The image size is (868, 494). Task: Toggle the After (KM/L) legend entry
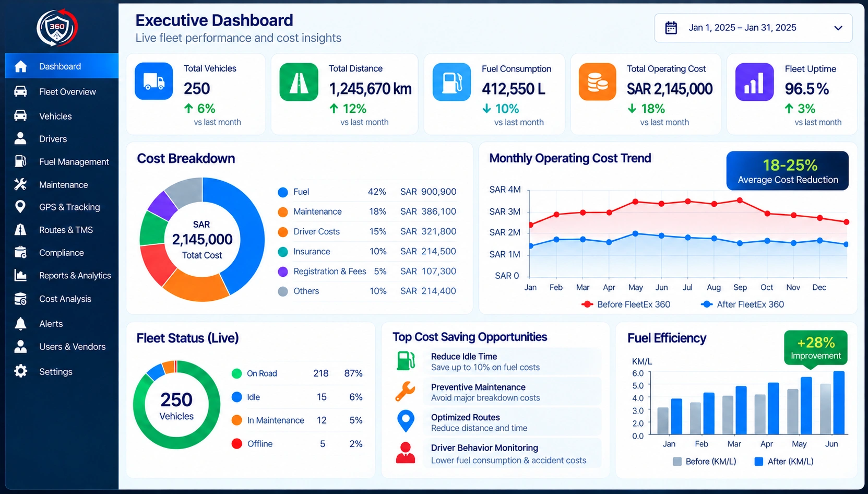point(784,462)
